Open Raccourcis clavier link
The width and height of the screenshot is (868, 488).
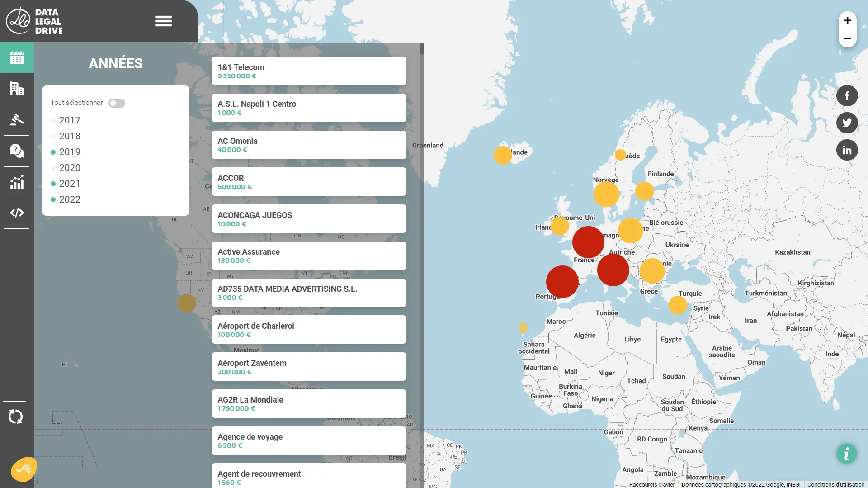click(652, 484)
